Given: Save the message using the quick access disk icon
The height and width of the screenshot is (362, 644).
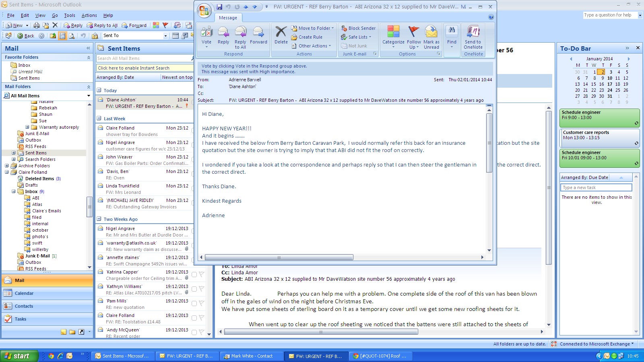Looking at the screenshot, I should (219, 7).
